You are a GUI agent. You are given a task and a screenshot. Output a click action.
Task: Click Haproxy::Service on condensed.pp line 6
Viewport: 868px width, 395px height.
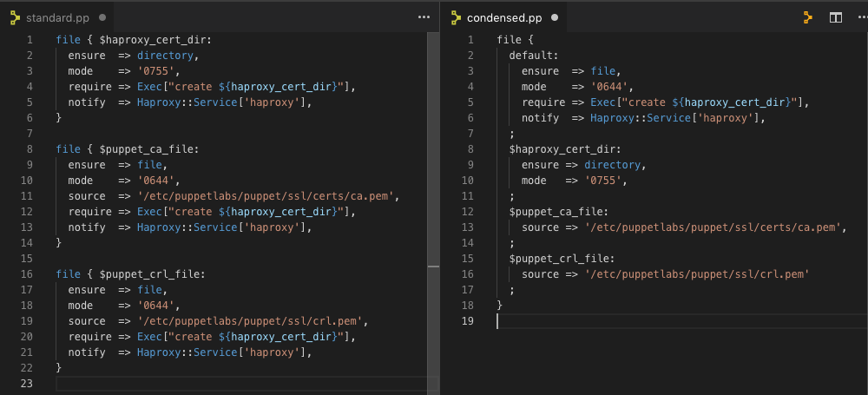coord(641,118)
